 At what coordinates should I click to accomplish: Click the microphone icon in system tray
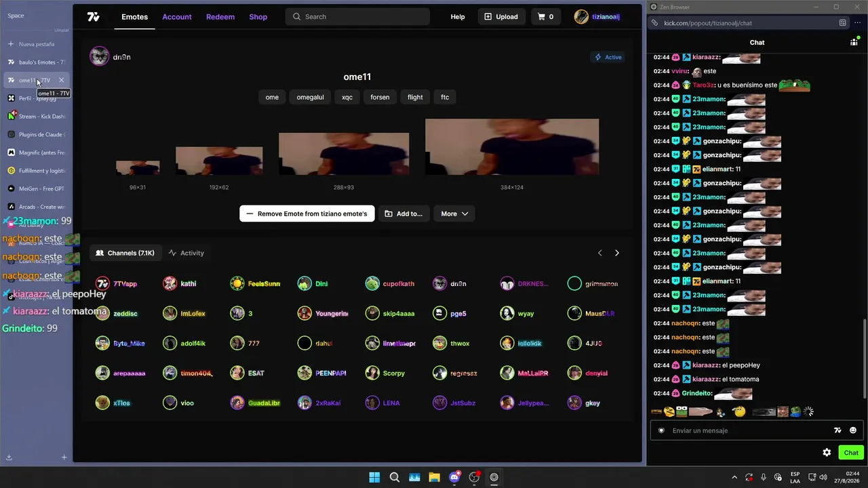pyautogui.click(x=764, y=477)
